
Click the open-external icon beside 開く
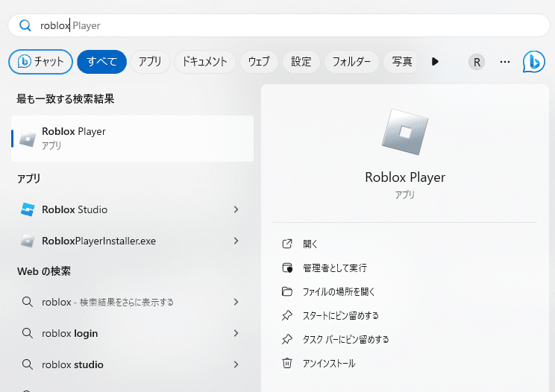(x=287, y=244)
